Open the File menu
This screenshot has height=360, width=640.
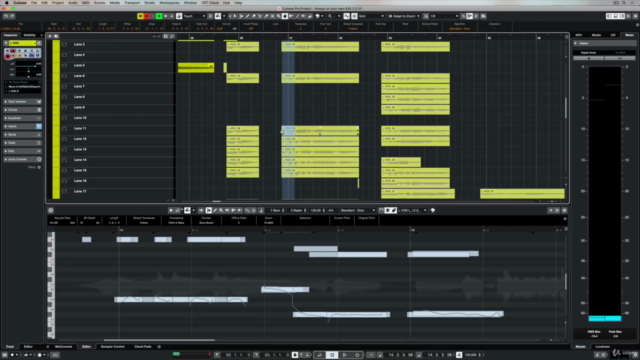tap(34, 3)
